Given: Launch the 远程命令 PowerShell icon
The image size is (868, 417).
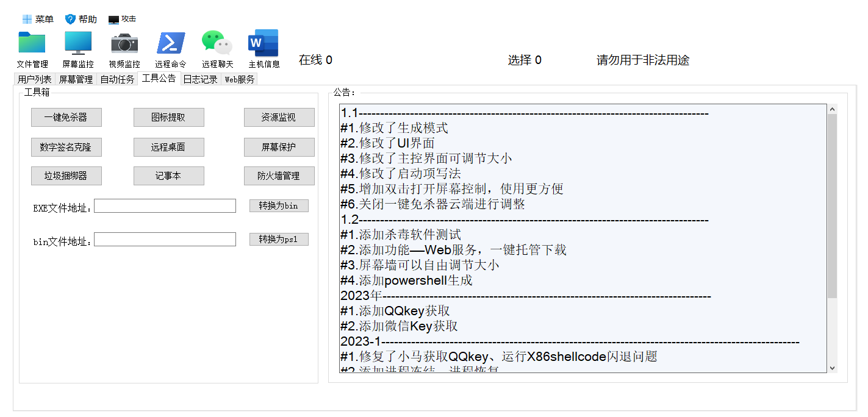Looking at the screenshot, I should (x=171, y=43).
